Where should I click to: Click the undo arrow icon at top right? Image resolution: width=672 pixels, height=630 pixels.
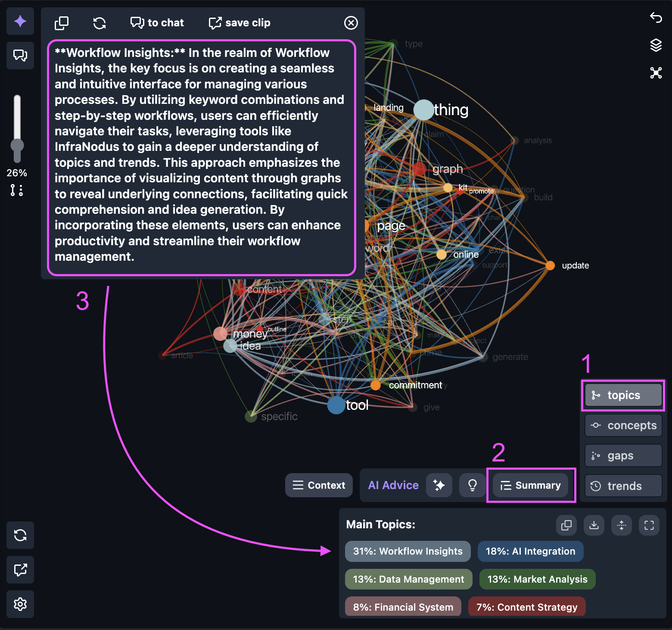[x=656, y=18]
